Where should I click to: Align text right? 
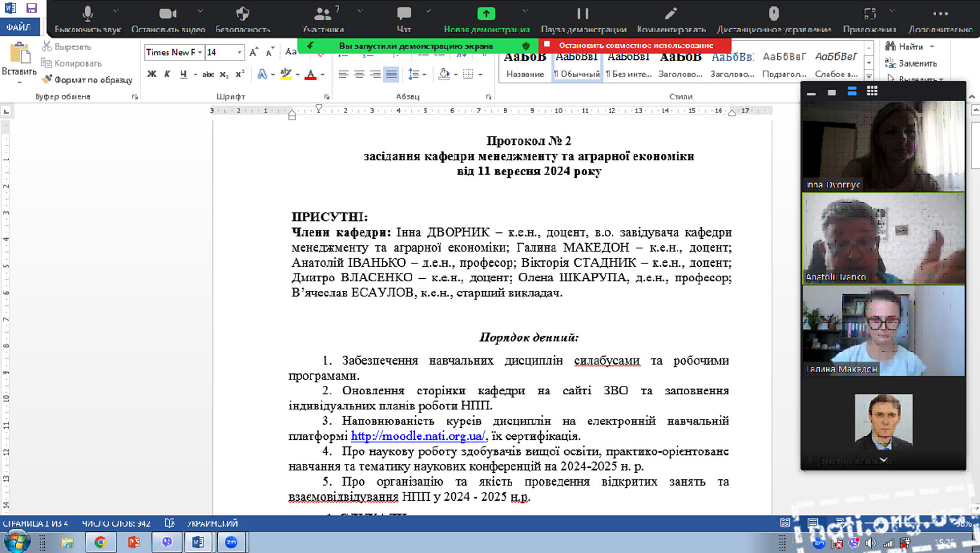tap(375, 74)
